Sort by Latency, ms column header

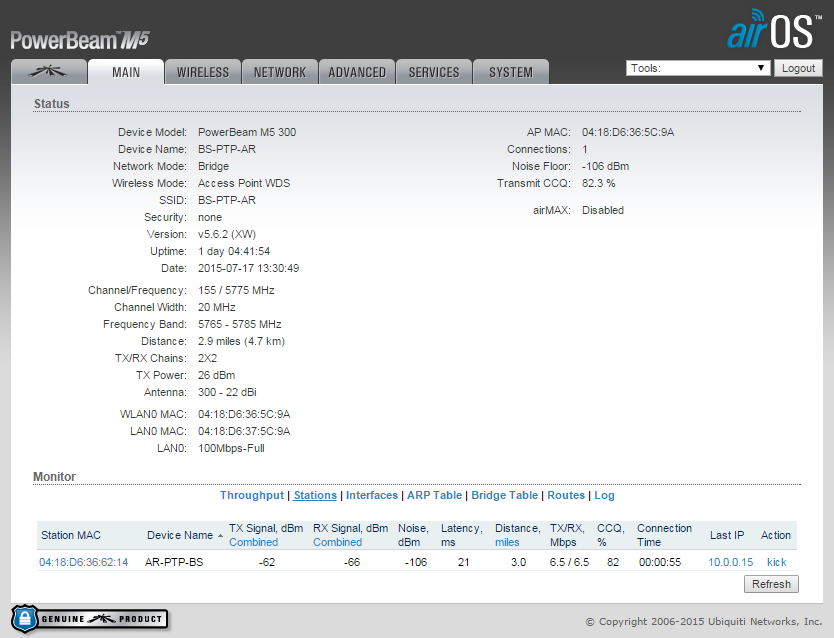(462, 535)
